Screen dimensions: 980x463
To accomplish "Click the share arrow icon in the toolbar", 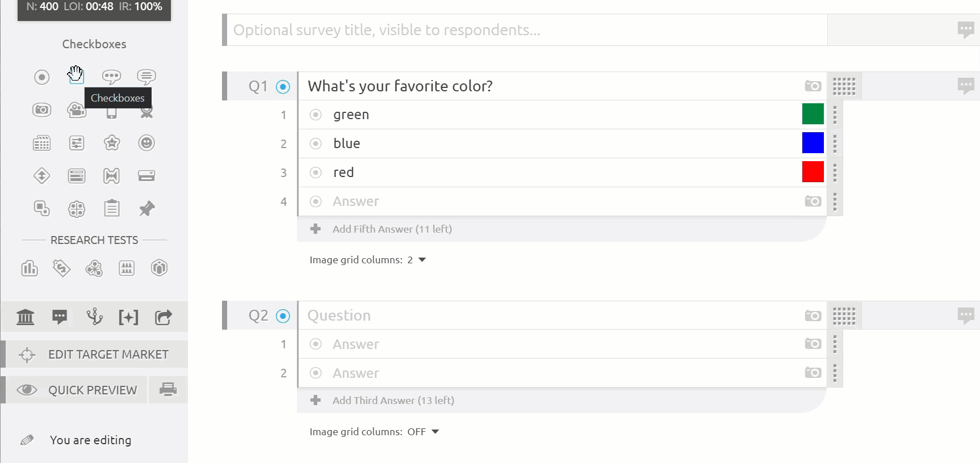I will click(164, 317).
